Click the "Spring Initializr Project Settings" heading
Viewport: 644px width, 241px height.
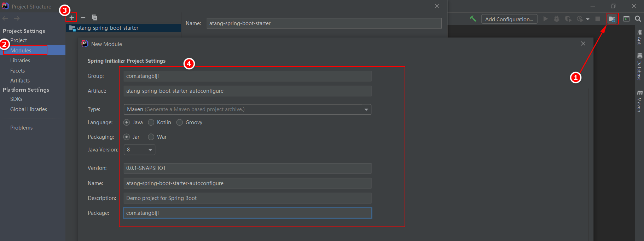click(x=127, y=61)
